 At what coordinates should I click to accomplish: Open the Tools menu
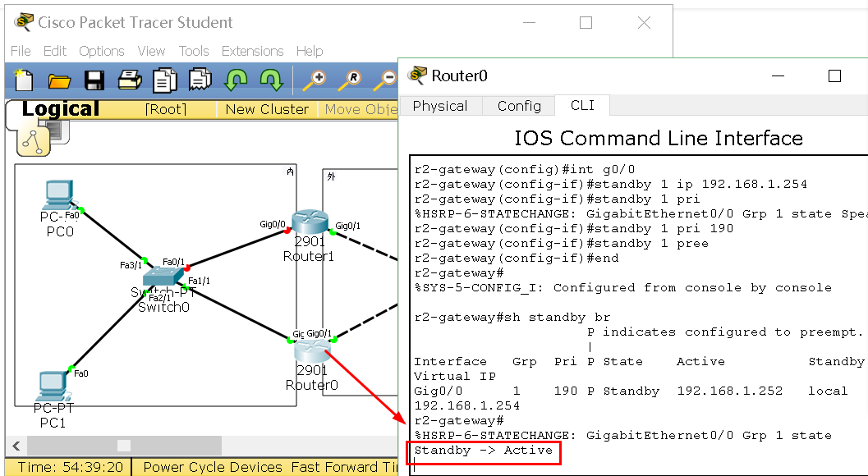(x=194, y=51)
